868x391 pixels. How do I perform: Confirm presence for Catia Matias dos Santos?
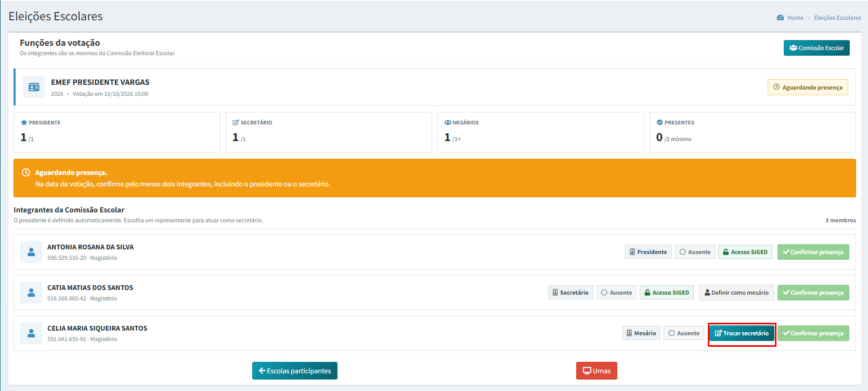813,293
